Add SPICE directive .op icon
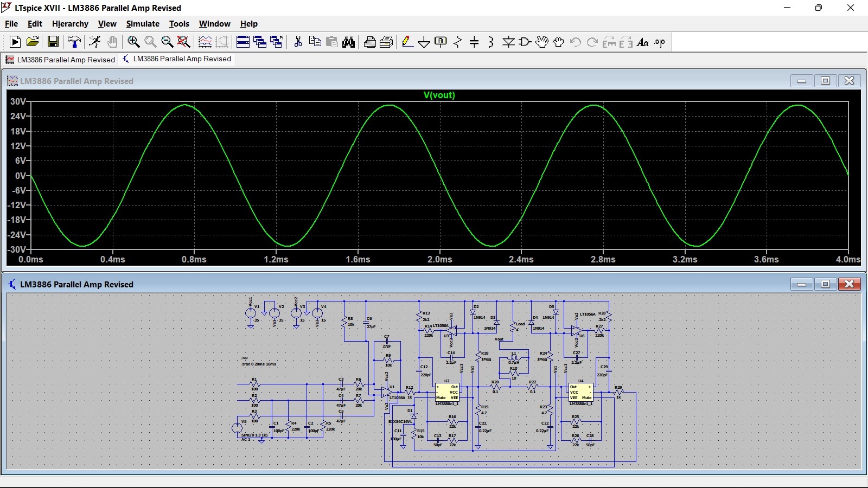Image resolution: width=868 pixels, height=488 pixels. coord(660,42)
